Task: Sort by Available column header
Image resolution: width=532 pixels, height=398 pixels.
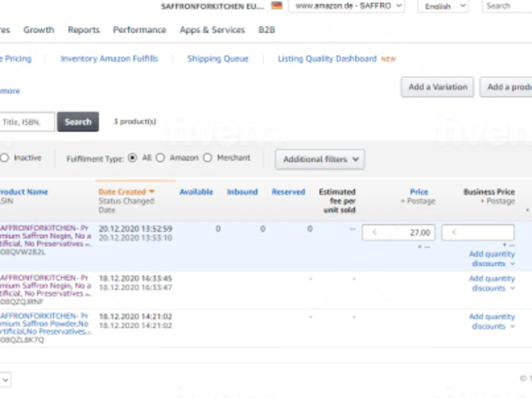Action: 196,192
